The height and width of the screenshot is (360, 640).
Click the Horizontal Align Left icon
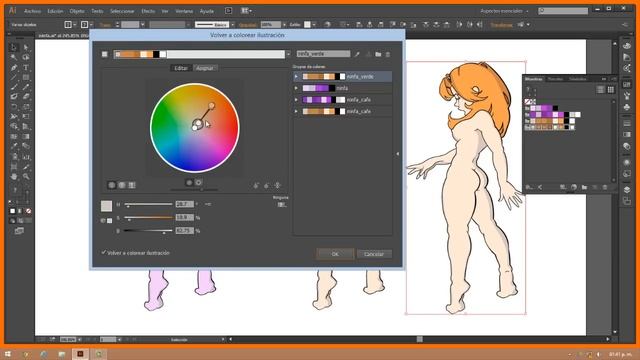tap(359, 24)
